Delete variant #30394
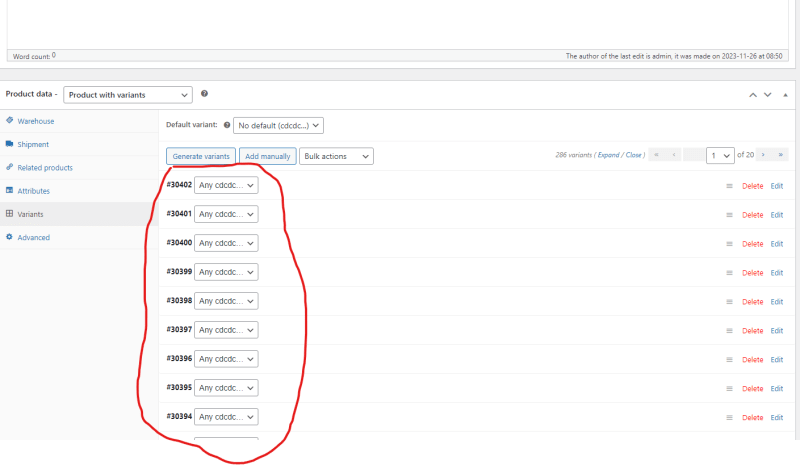The width and height of the screenshot is (800, 465). pyautogui.click(x=753, y=418)
